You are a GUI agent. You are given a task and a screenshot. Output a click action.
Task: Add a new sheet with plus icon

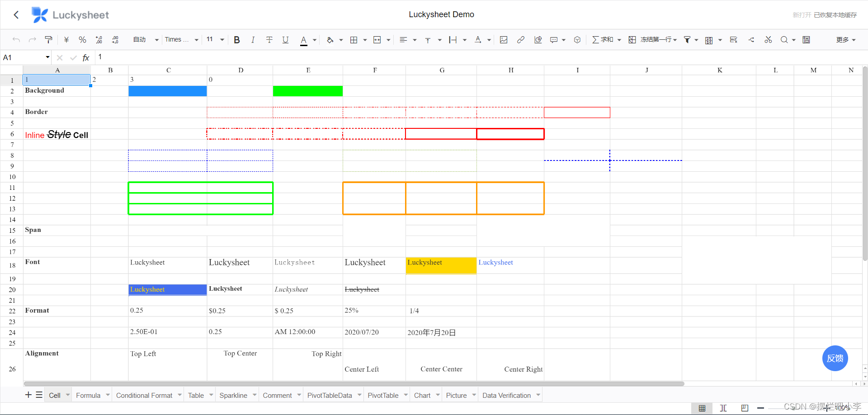tap(28, 395)
